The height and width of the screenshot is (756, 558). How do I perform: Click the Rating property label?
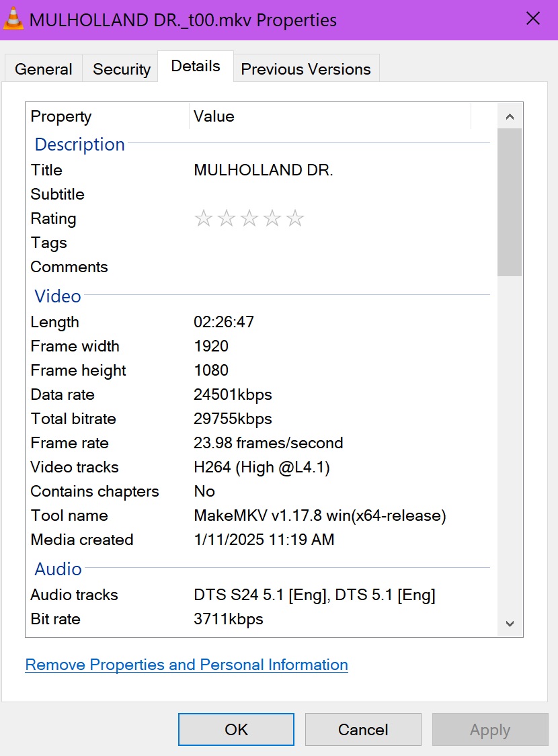tap(54, 218)
